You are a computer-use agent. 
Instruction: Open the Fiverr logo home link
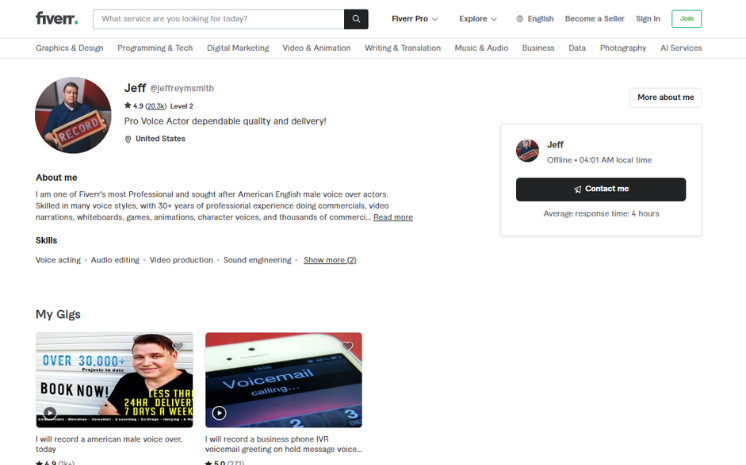tap(57, 19)
